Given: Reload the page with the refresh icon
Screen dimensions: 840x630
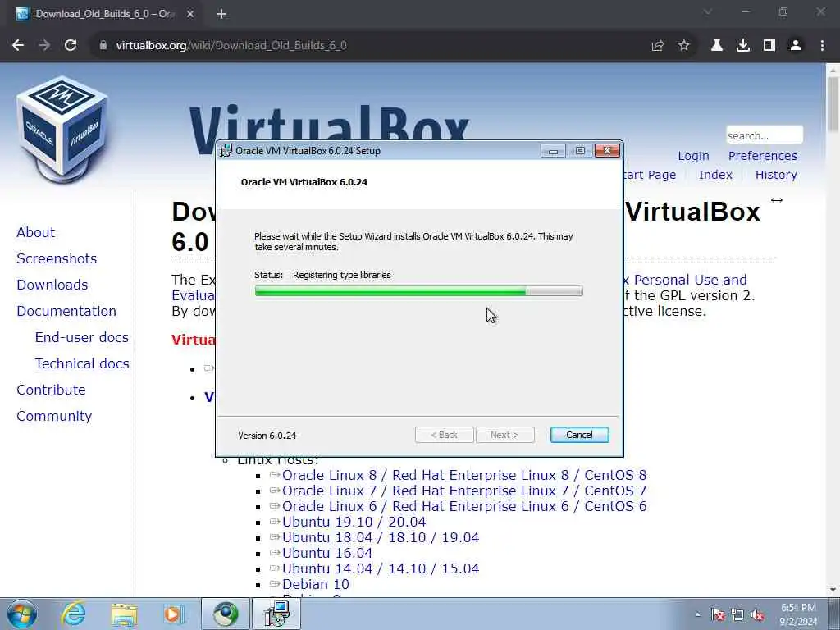Looking at the screenshot, I should tap(71, 46).
